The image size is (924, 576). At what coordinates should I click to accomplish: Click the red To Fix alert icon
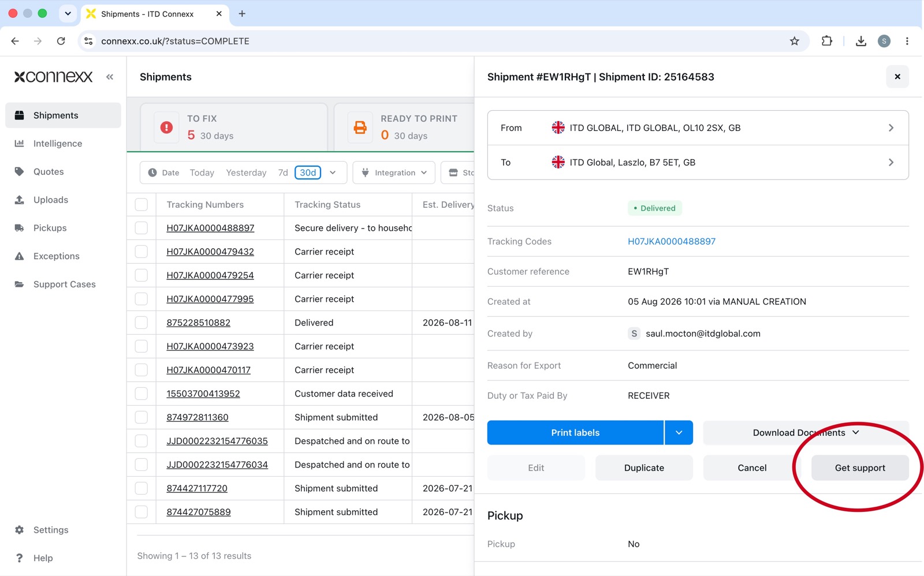[x=166, y=127]
